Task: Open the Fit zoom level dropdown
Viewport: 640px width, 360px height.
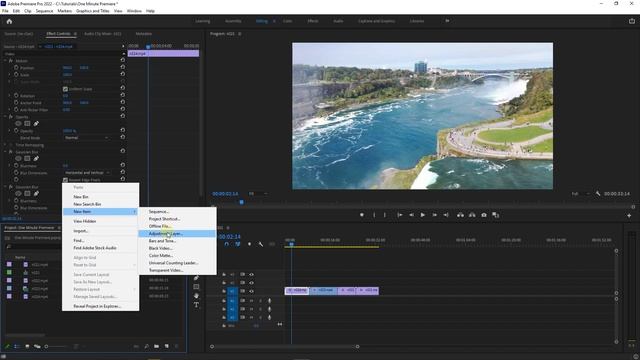Action: [258, 193]
